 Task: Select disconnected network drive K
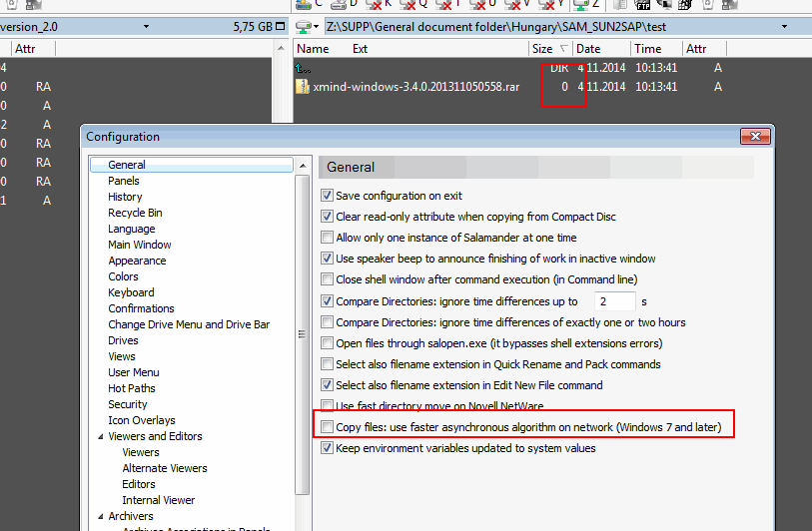pyautogui.click(x=380, y=4)
